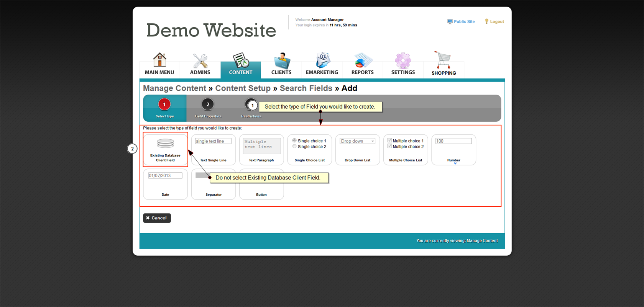Open the Shopping cart icon

[444, 60]
